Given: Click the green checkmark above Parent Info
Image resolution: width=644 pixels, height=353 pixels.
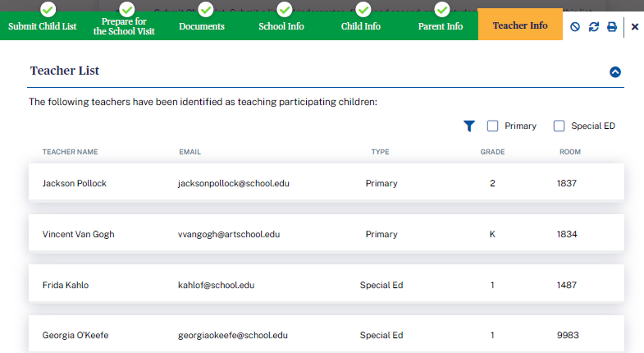Looking at the screenshot, I should tap(441, 10).
